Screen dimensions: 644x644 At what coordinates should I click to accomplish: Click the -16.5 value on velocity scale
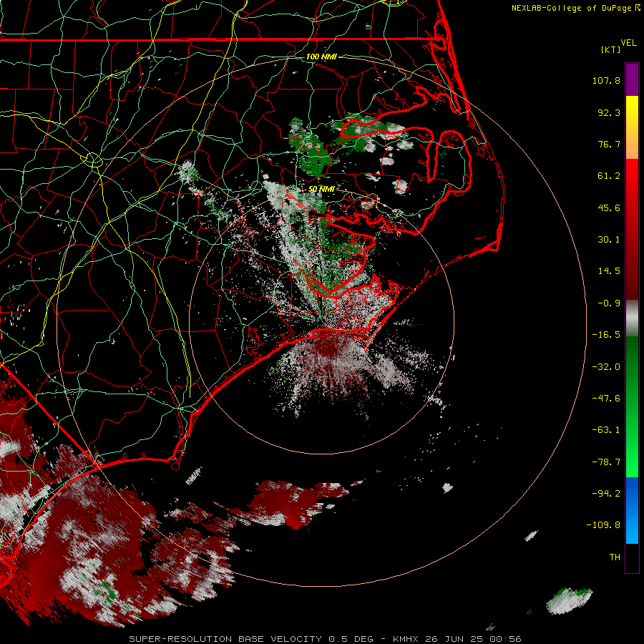[606, 335]
